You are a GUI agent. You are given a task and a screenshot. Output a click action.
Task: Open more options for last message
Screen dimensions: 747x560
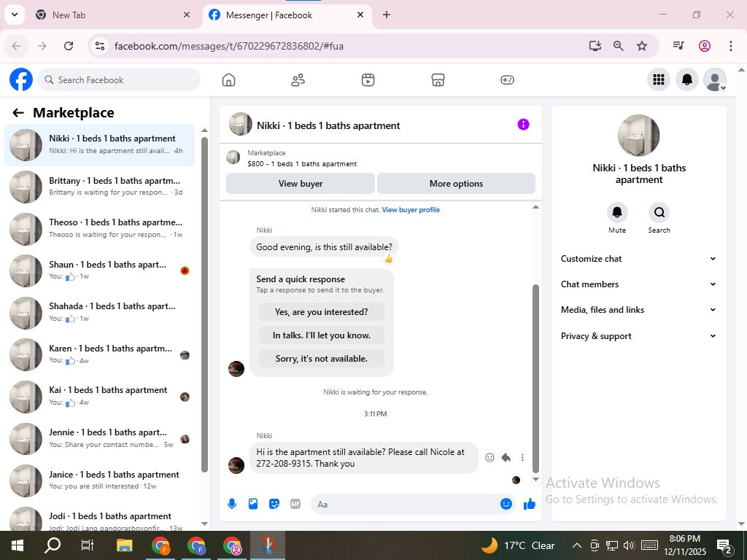(522, 458)
